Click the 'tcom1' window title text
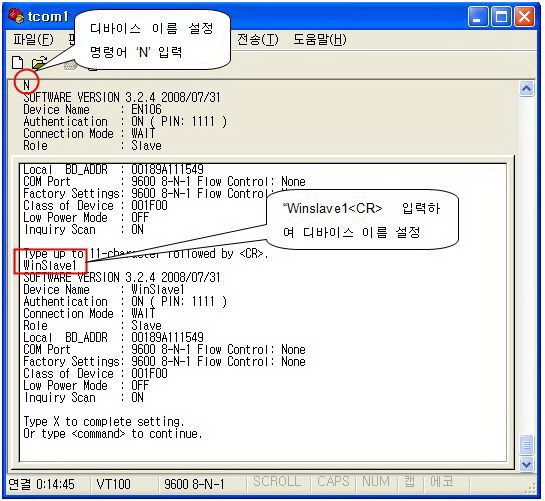This screenshot has width=545, height=501. coord(48,16)
